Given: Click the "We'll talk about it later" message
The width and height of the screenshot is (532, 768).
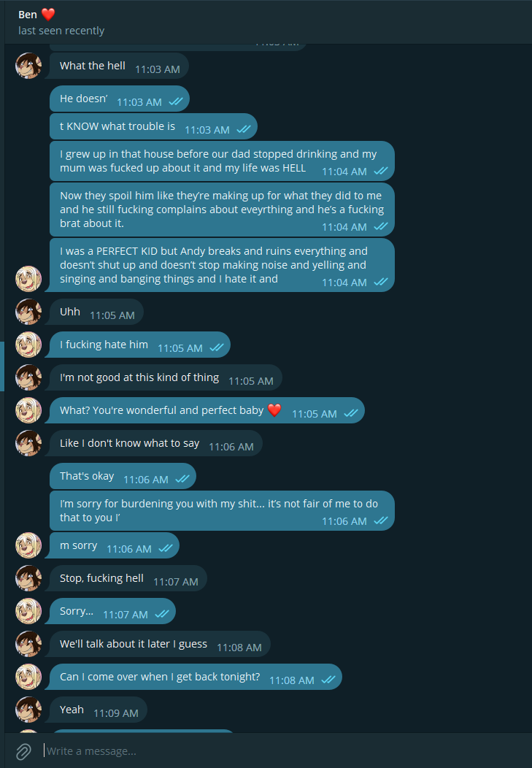Looking at the screenshot, I should pyautogui.click(x=134, y=644).
